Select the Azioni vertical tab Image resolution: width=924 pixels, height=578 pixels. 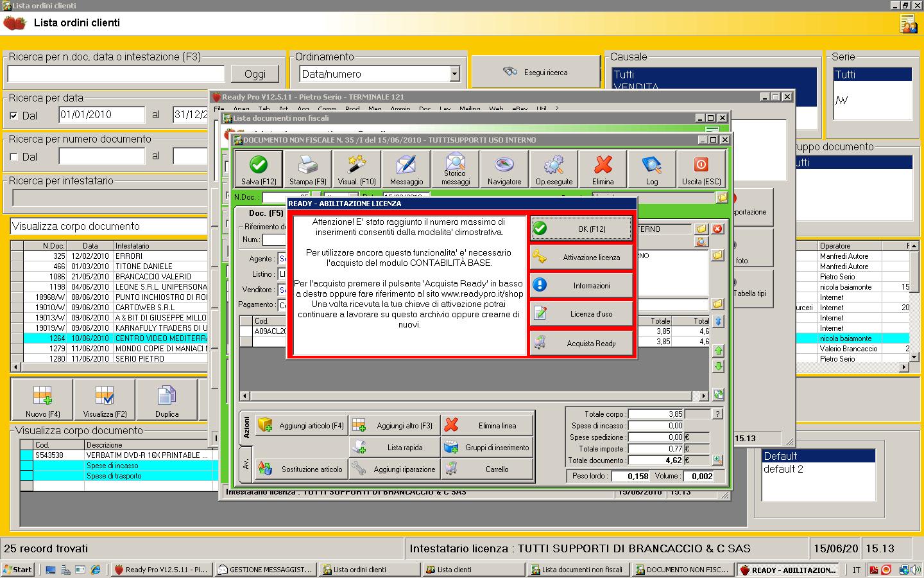[246, 427]
